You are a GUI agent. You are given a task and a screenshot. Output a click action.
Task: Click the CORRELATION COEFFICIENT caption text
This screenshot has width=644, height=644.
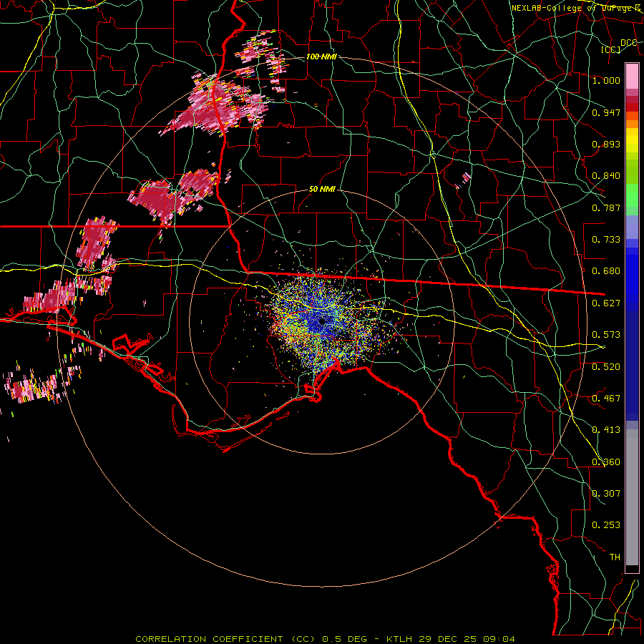click(326, 639)
